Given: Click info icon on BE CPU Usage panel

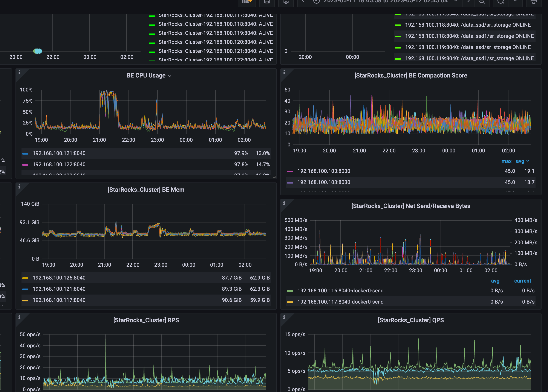Looking at the screenshot, I should (19, 72).
